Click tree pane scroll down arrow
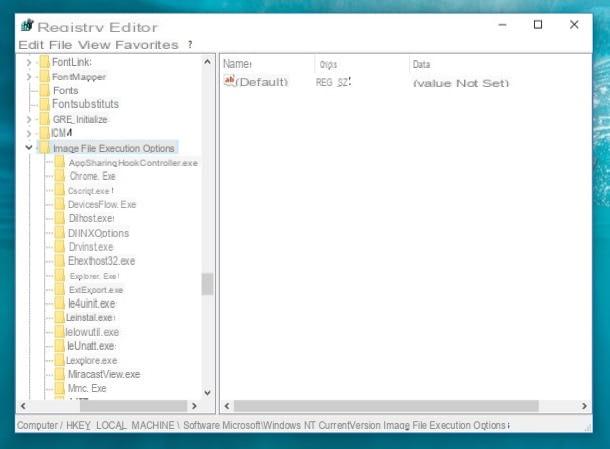This screenshot has width=610, height=449. (x=207, y=393)
